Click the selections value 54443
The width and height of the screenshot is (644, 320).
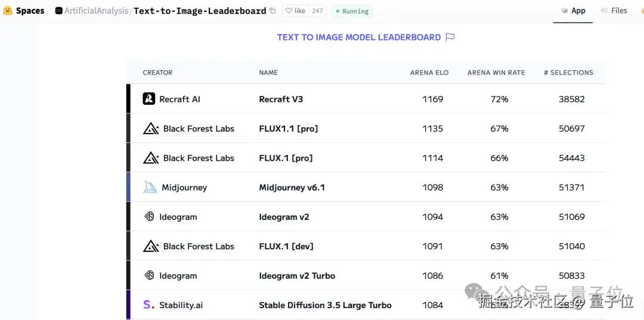pyautogui.click(x=572, y=158)
